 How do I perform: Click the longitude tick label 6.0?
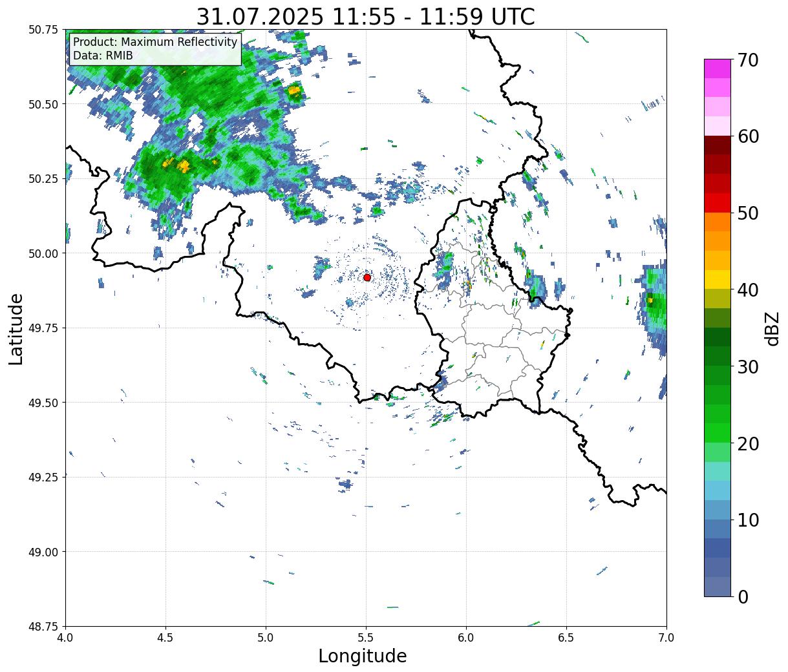(466, 638)
